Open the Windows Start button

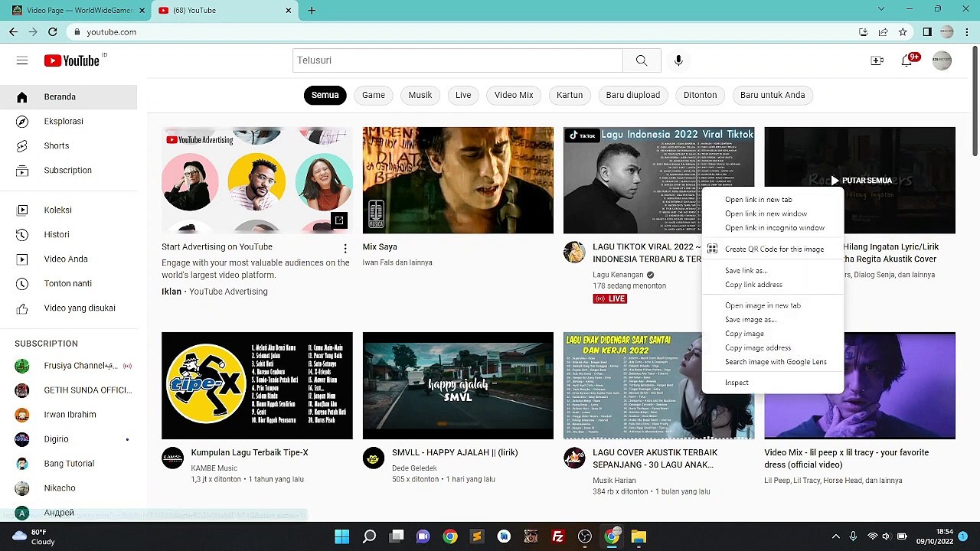342,536
